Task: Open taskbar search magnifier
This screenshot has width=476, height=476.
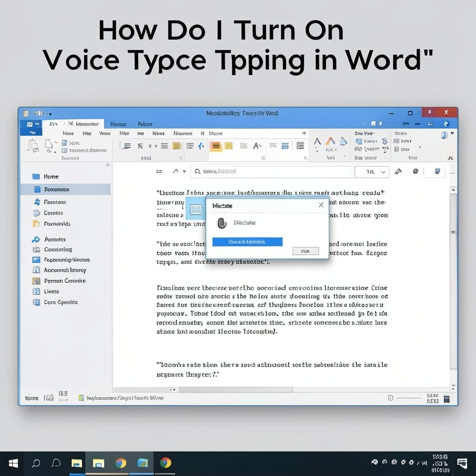Action: click(36, 463)
